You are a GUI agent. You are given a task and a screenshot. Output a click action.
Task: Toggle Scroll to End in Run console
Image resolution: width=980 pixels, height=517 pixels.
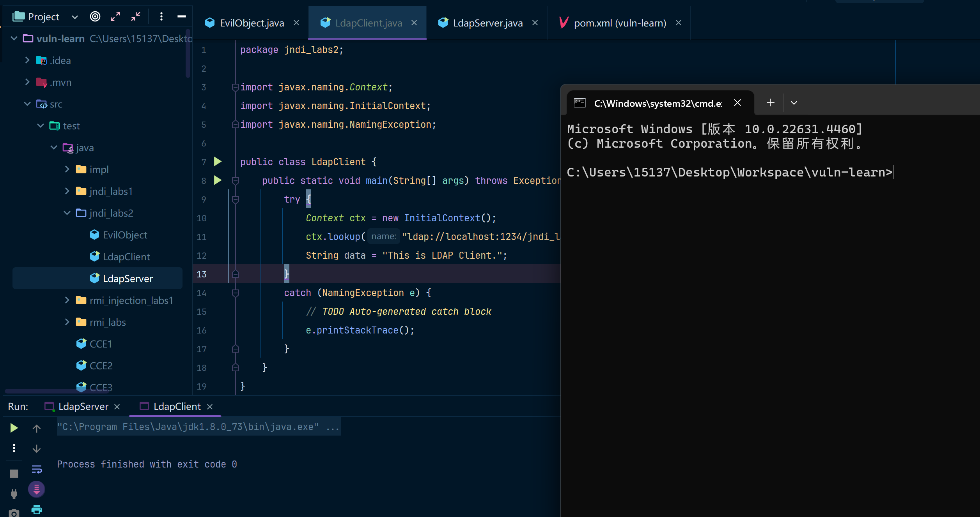(37, 489)
